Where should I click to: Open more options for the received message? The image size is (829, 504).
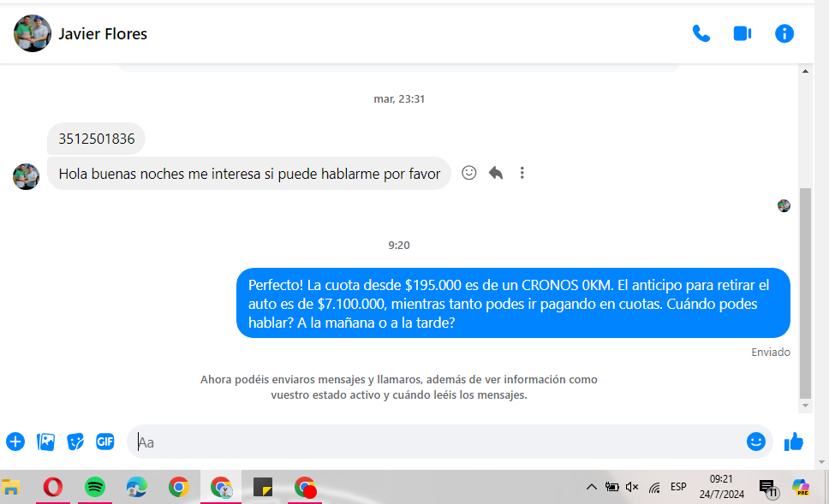coord(522,173)
